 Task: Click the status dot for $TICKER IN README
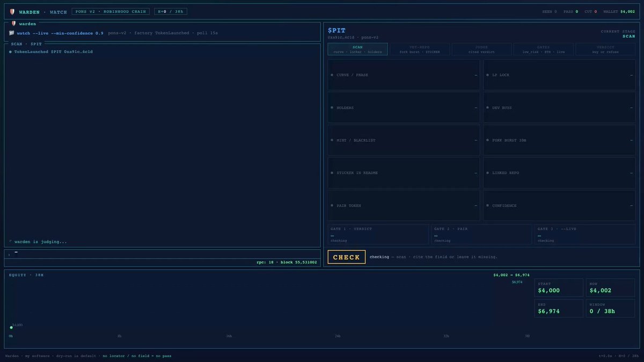[332, 173]
